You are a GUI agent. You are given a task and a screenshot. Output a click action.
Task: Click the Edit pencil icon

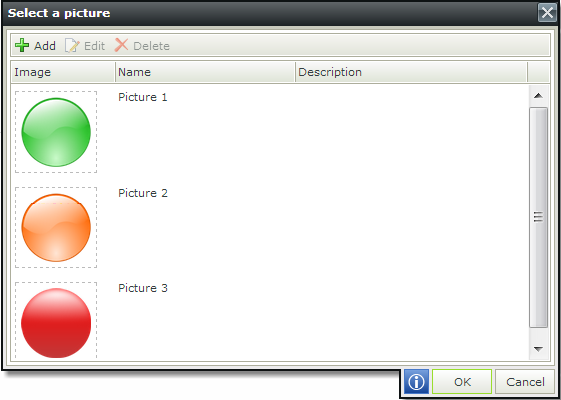coord(72,45)
